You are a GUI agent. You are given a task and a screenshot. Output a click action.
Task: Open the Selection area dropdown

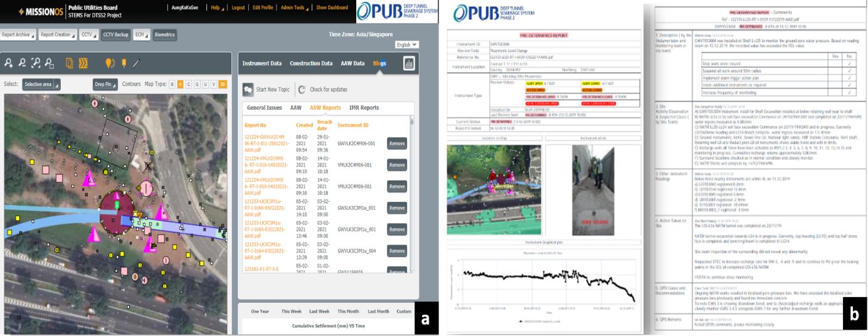click(41, 84)
